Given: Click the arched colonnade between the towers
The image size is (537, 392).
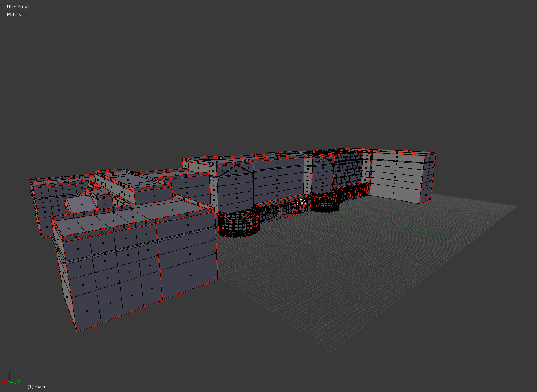Looking at the screenshot, I should click(281, 211).
